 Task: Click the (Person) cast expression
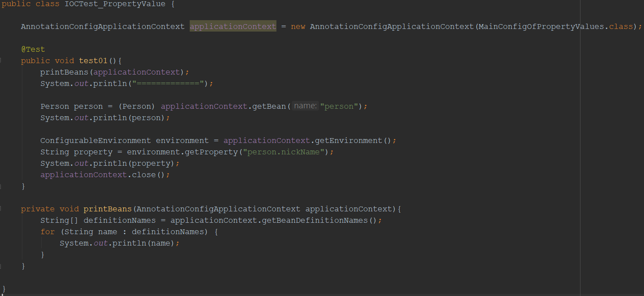pos(137,106)
